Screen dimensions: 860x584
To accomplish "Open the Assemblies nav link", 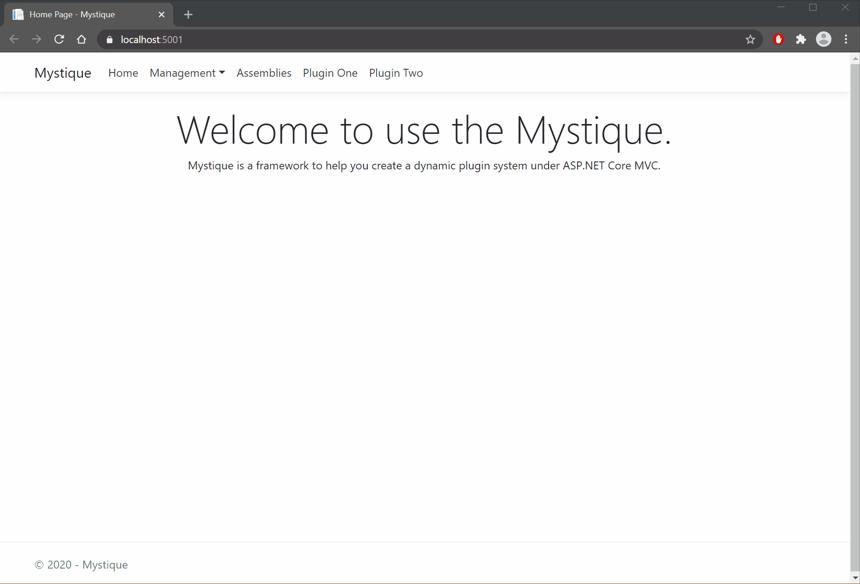I will pos(264,73).
